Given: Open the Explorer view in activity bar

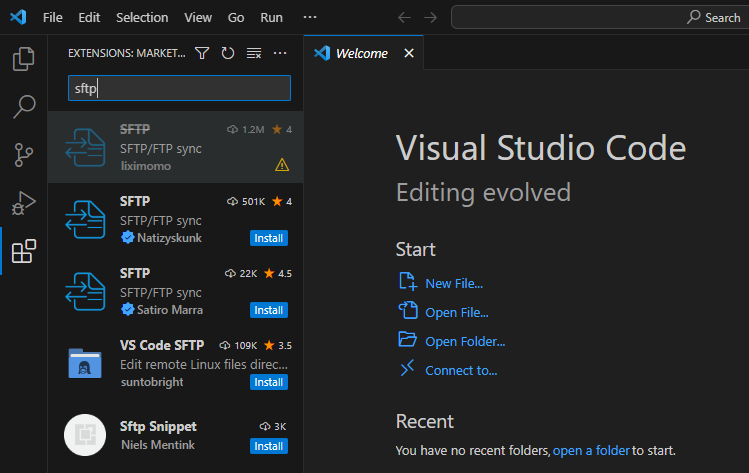Looking at the screenshot, I should tap(23, 59).
